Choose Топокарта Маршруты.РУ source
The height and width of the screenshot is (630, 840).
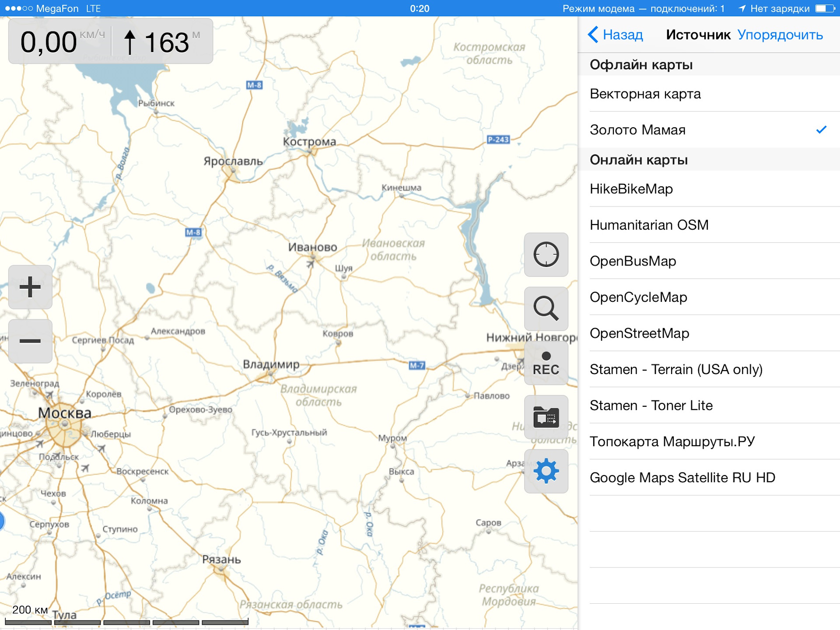[x=709, y=441]
